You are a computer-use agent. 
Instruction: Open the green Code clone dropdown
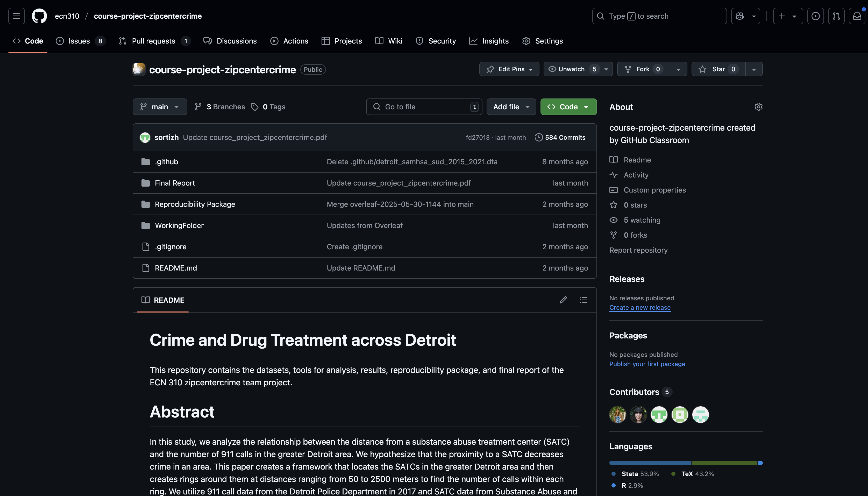tap(568, 107)
